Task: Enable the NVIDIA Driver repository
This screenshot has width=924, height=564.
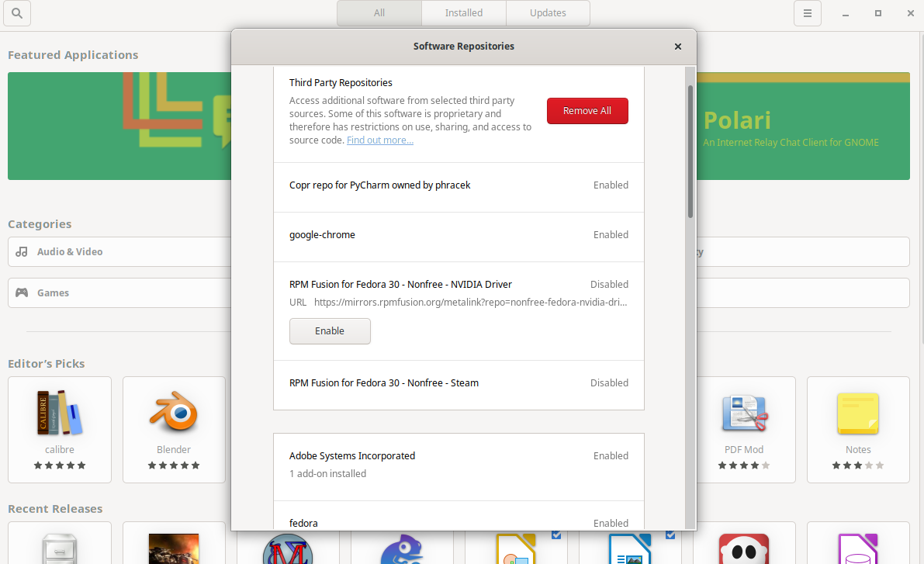Action: coord(330,331)
